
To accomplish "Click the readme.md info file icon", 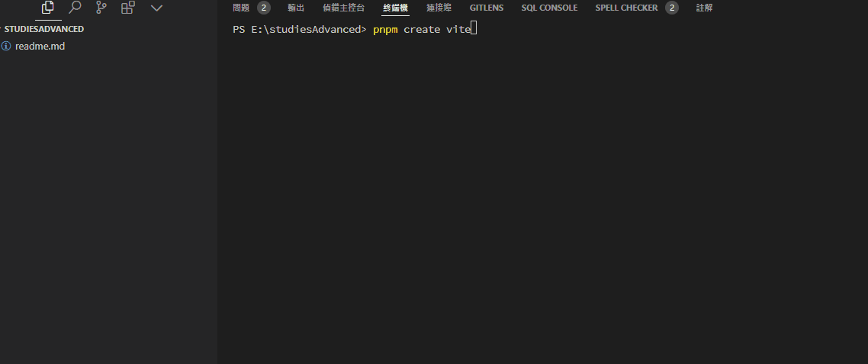I will click(7, 47).
